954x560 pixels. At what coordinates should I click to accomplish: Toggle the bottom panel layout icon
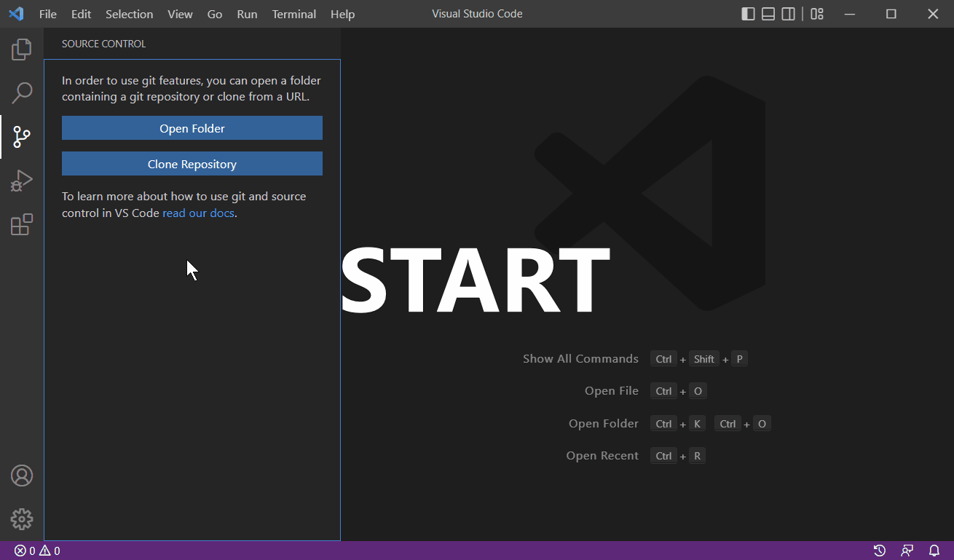(768, 14)
